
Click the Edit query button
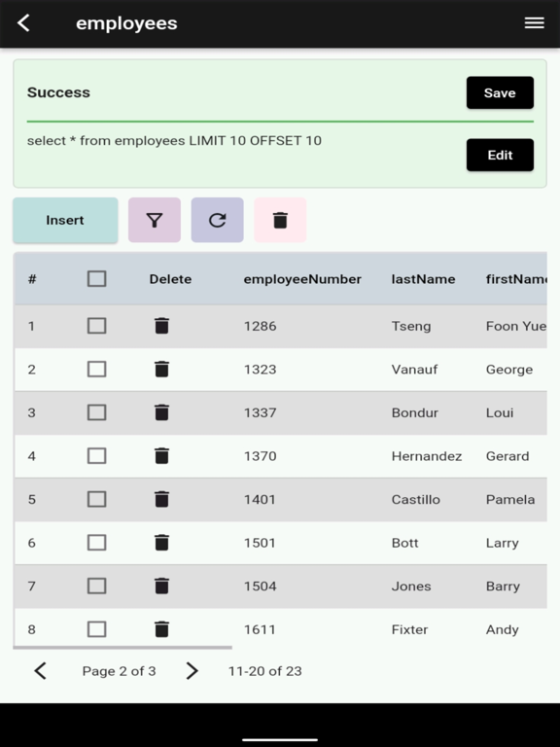point(500,155)
